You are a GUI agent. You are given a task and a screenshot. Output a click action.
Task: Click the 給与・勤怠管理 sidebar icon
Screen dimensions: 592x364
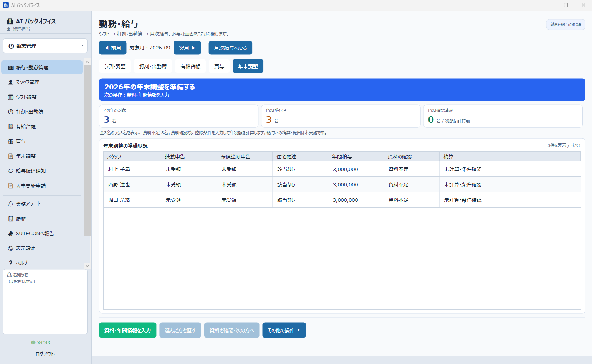point(11,68)
